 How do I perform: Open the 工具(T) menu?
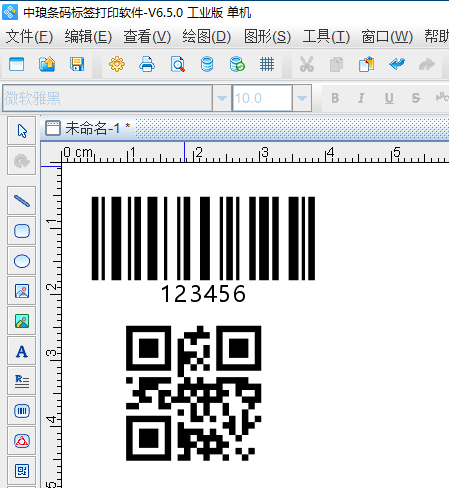(x=326, y=36)
